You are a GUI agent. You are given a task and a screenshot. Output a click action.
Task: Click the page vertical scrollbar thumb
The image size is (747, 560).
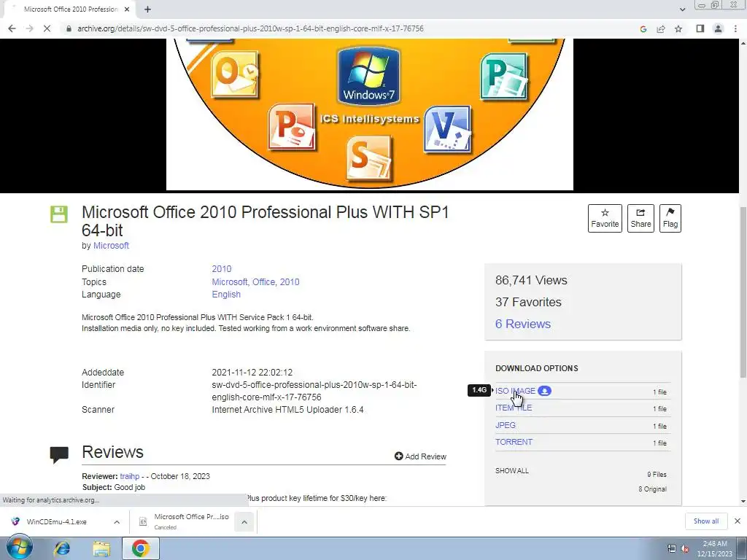(x=743, y=292)
